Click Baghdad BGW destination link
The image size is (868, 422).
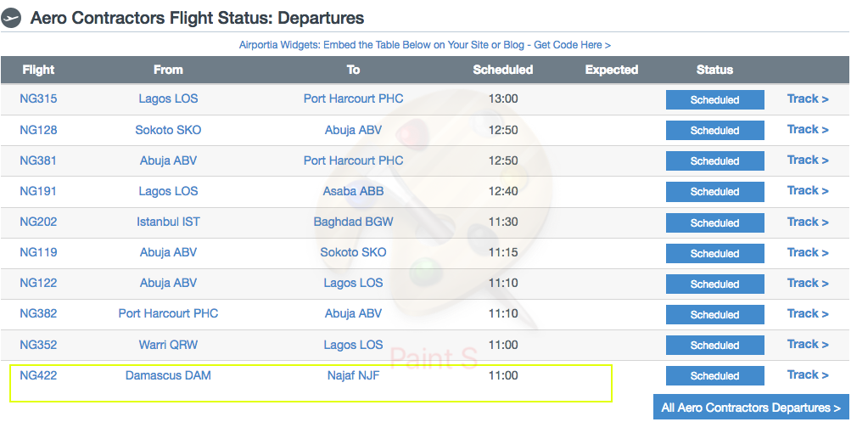pos(353,222)
